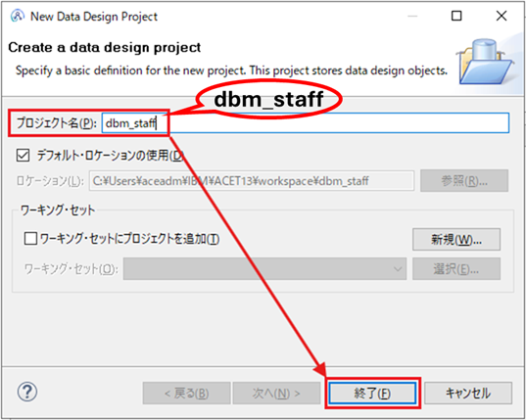This screenshot has height=420, width=526.
Task: Maximize the New Data Design Project window
Action: [456, 16]
